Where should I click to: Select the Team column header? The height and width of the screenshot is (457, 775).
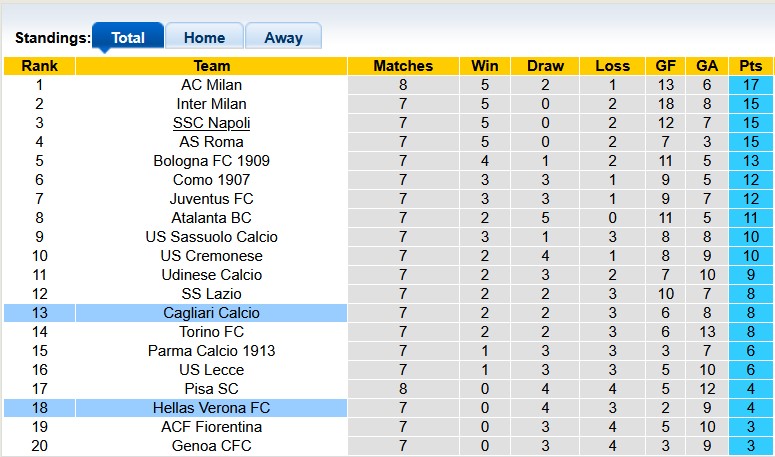click(211, 66)
